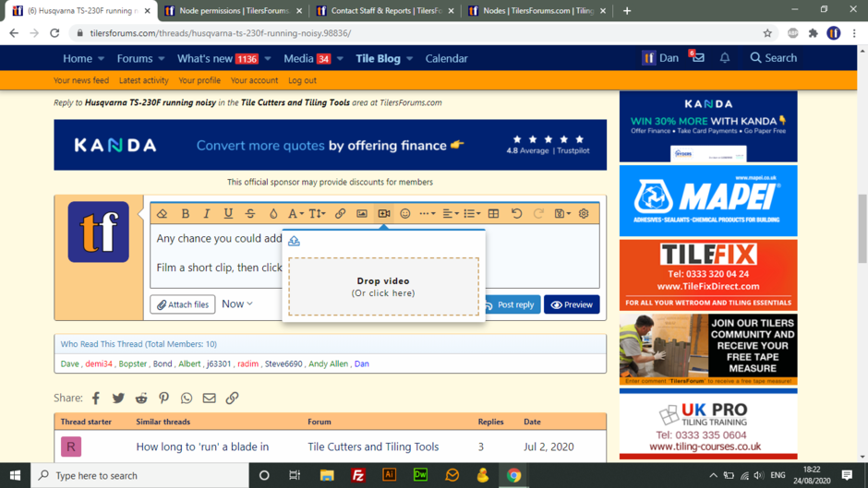Click the Attach files button
This screenshot has height=488, width=868.
182,304
